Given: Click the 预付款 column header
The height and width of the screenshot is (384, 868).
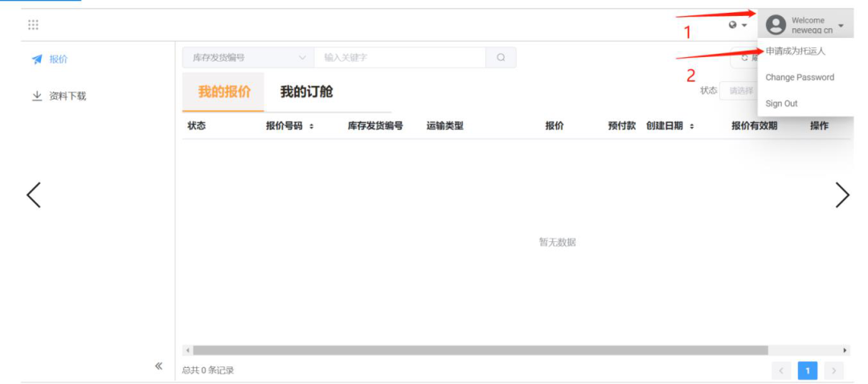Looking at the screenshot, I should tap(621, 125).
